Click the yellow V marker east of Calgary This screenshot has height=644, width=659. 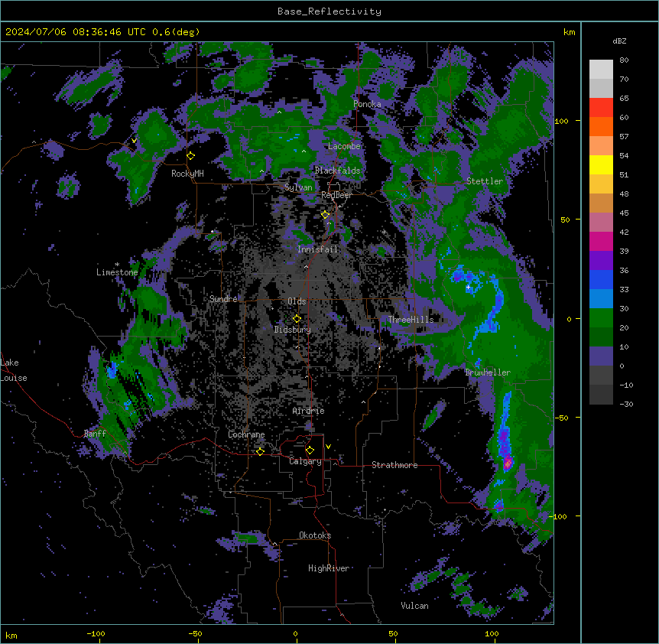coord(328,447)
